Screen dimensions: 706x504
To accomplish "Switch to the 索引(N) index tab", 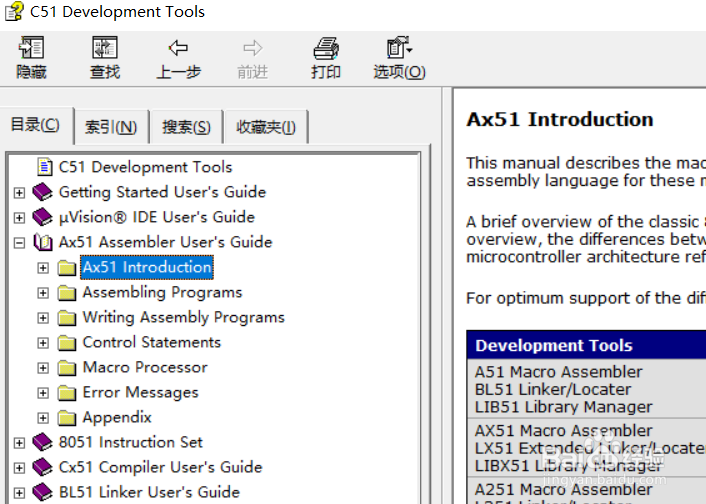I will point(111,127).
